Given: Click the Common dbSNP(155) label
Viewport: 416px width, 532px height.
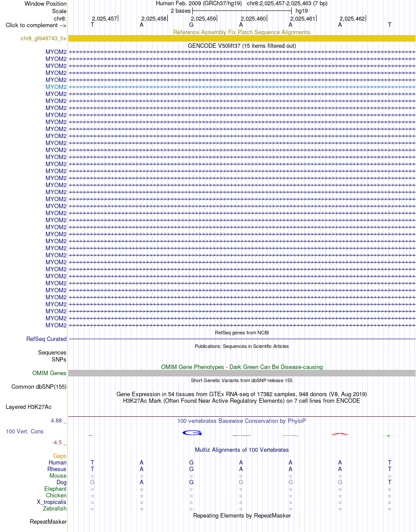Looking at the screenshot, I should [39, 387].
